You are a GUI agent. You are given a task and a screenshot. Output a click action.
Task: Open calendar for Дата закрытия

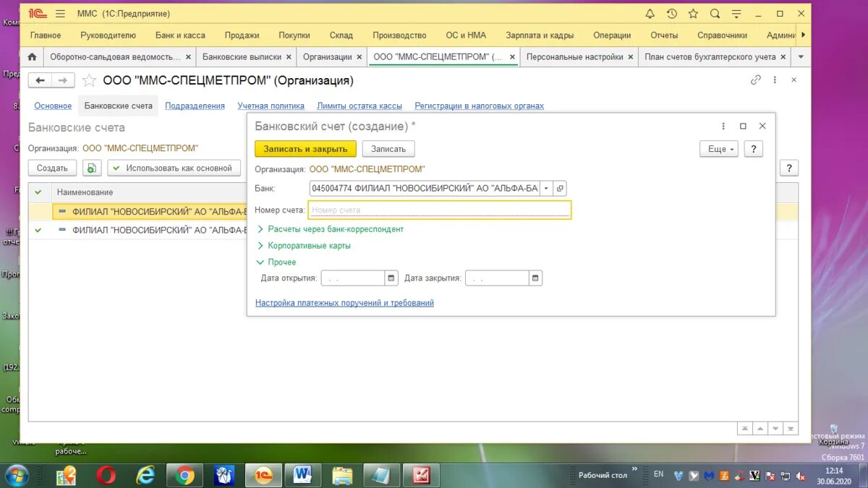535,278
